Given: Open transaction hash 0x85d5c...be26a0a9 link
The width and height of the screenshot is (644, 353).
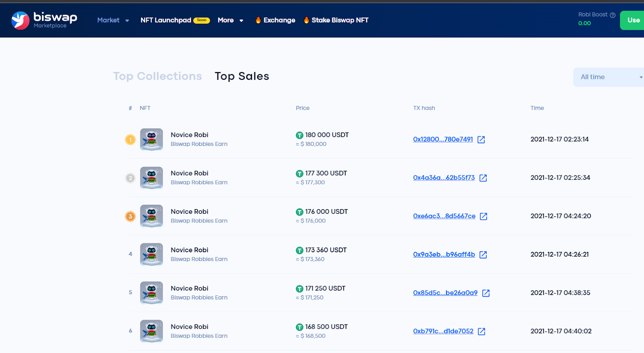Looking at the screenshot, I should point(445,293).
